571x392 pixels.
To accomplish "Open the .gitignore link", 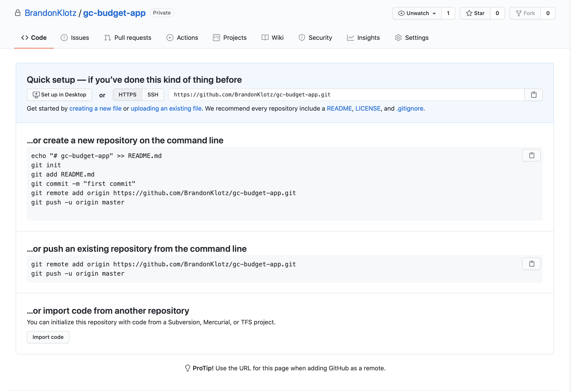I will pos(410,108).
